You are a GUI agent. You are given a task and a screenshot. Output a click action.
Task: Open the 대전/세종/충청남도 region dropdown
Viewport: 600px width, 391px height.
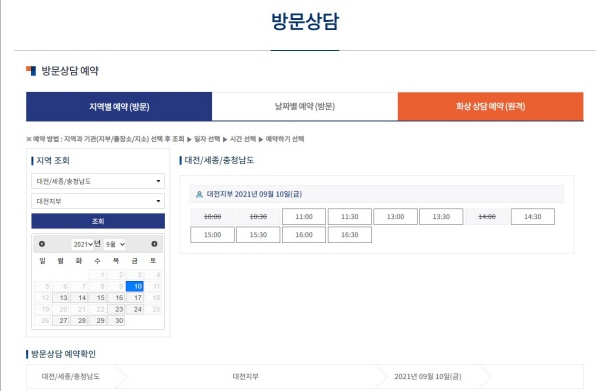tap(98, 181)
